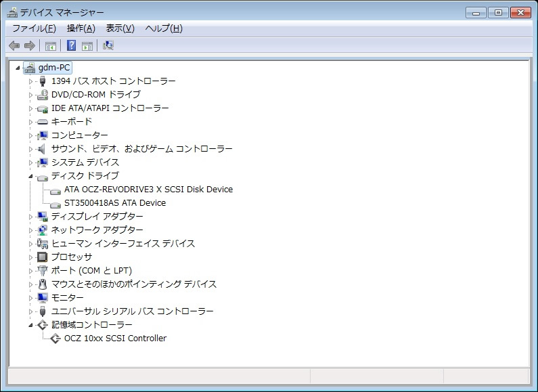Click the USB controller category icon
538x392 pixels.
click(42, 311)
